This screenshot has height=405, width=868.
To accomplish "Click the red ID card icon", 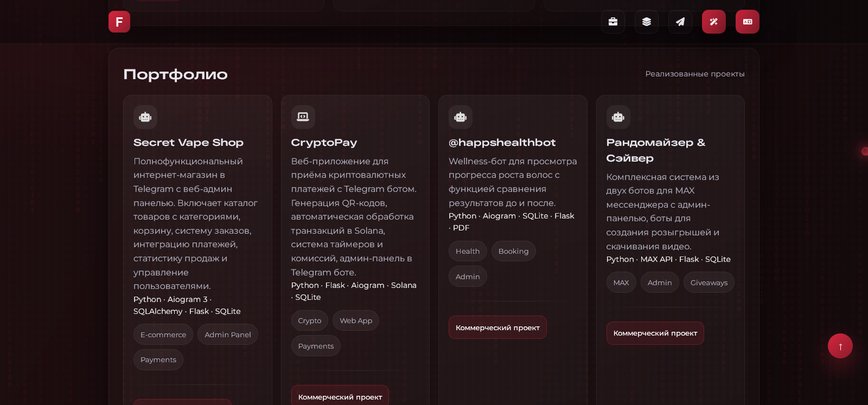I will tap(748, 22).
